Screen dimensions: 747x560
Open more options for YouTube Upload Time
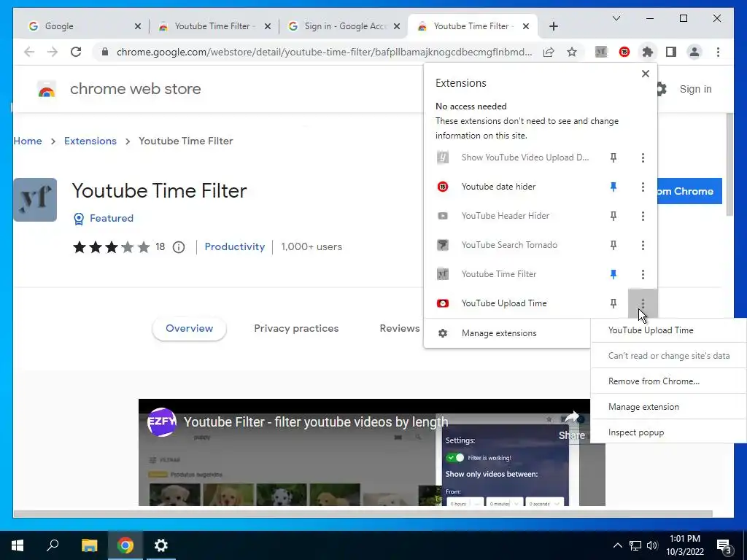(643, 303)
